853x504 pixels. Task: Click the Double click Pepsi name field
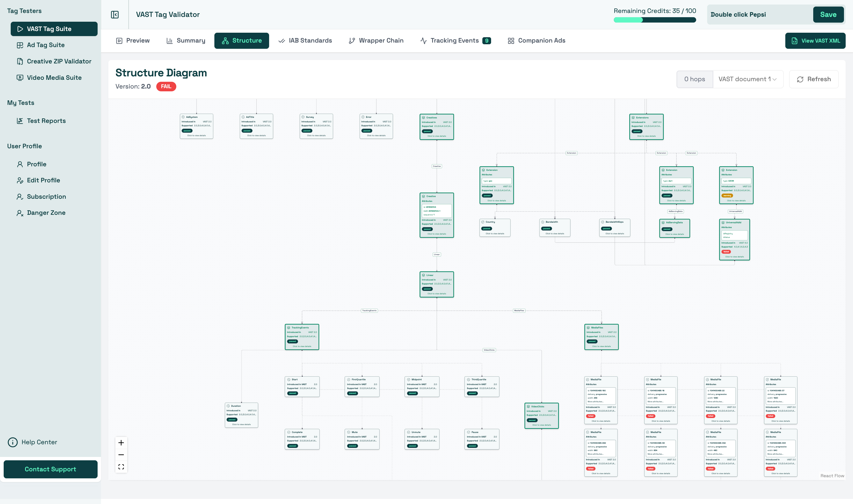click(x=759, y=15)
